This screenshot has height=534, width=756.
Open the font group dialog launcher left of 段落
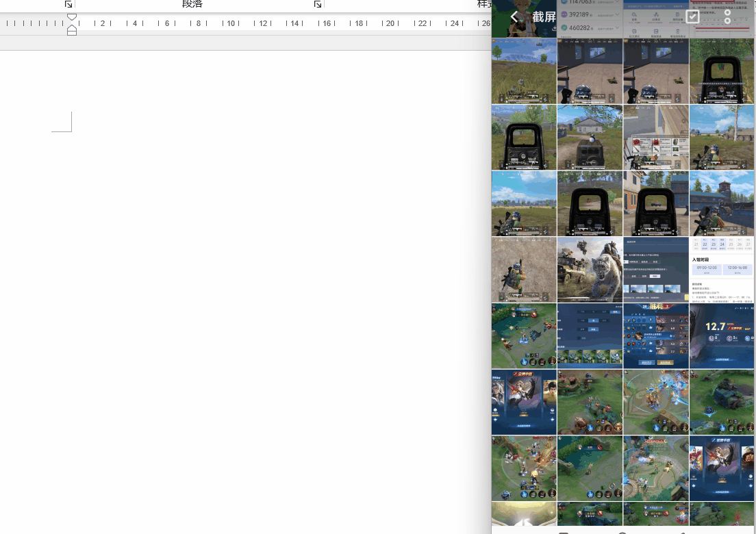[x=68, y=4]
